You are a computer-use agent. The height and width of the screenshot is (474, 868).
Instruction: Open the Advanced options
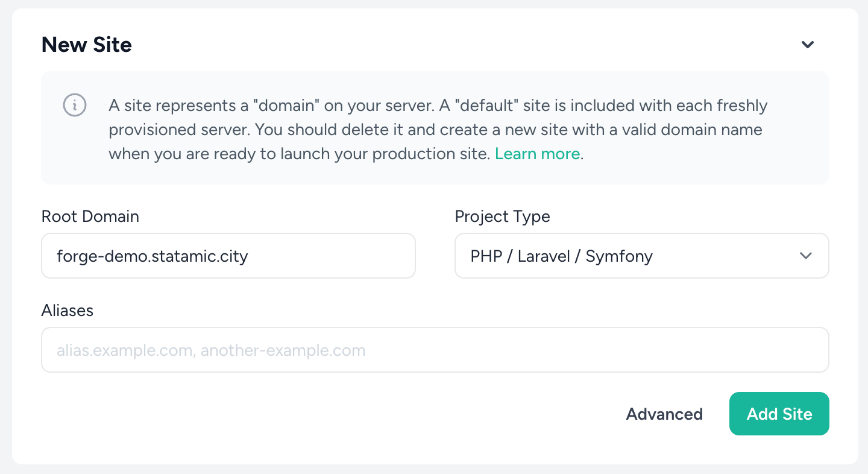click(x=664, y=414)
